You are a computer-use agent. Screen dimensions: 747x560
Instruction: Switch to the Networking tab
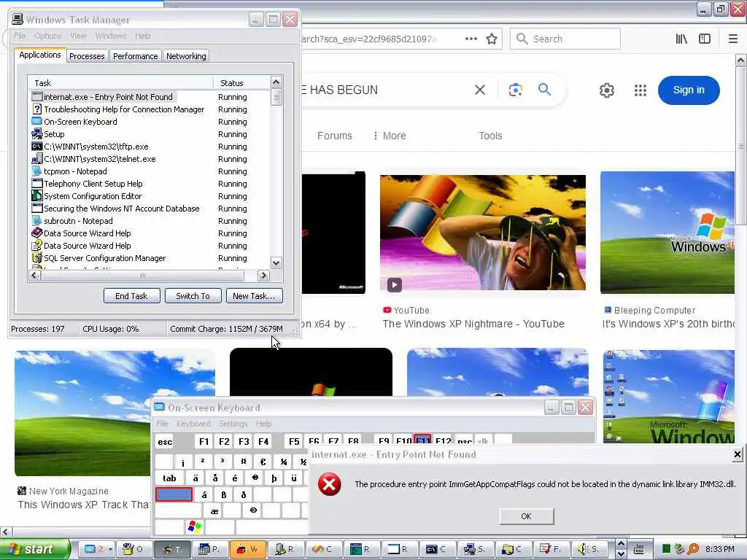click(186, 56)
